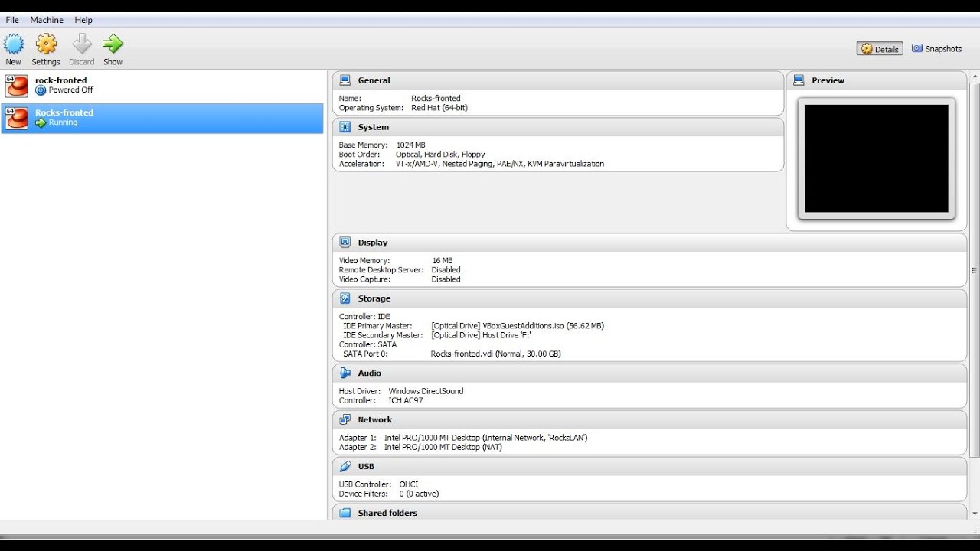Image resolution: width=980 pixels, height=551 pixels.
Task: Select the running Rocks-fronted VM
Action: [x=162, y=118]
